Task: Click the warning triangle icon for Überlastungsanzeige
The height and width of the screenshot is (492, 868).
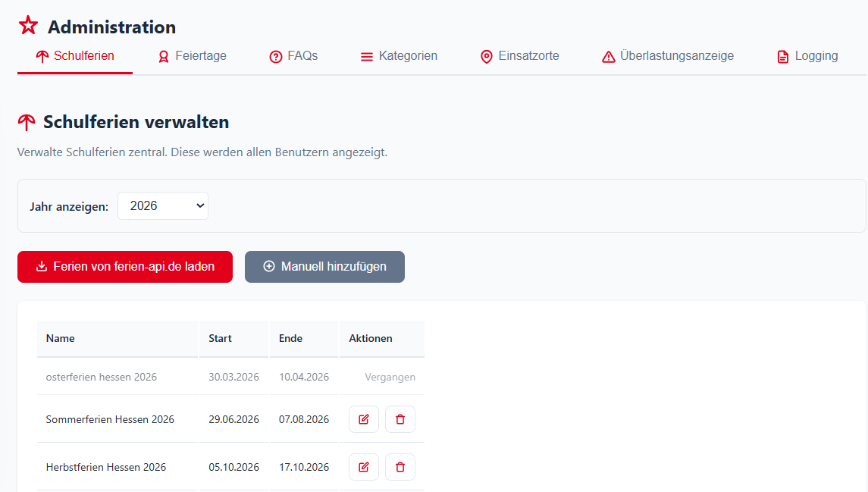Action: (609, 56)
